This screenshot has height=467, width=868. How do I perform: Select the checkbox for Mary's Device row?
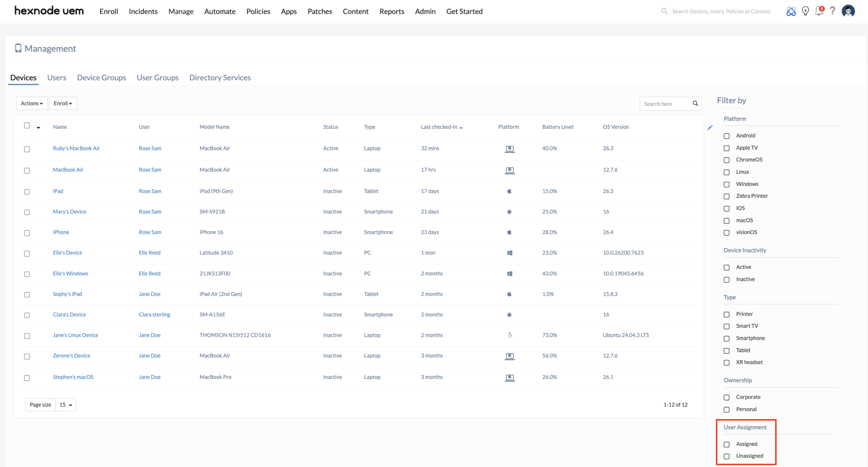(x=27, y=212)
